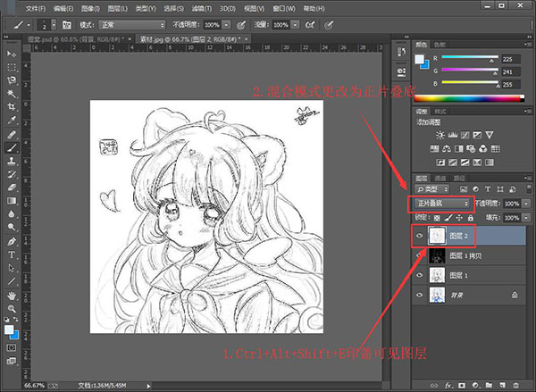Open 文件(F) menu
Image resolution: width=536 pixels, height=392 pixels.
click(36, 9)
